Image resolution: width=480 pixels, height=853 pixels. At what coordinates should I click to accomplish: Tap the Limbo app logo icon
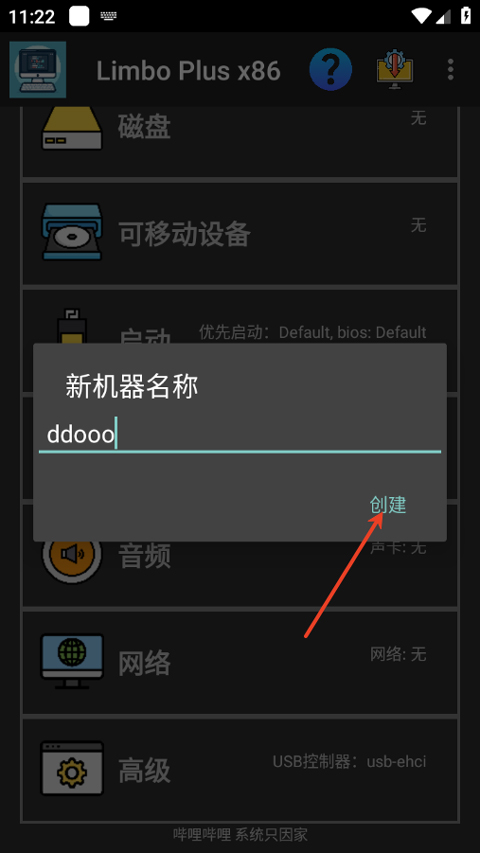click(x=38, y=70)
